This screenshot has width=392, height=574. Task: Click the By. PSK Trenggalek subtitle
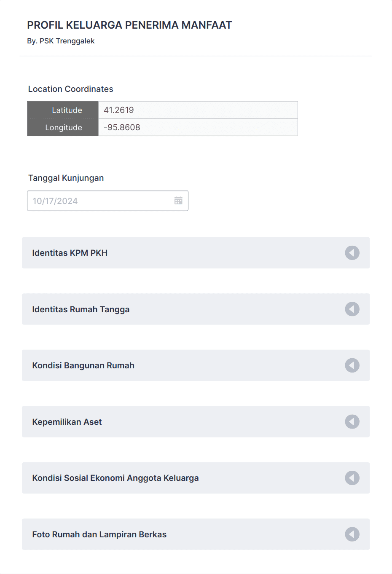tap(61, 41)
